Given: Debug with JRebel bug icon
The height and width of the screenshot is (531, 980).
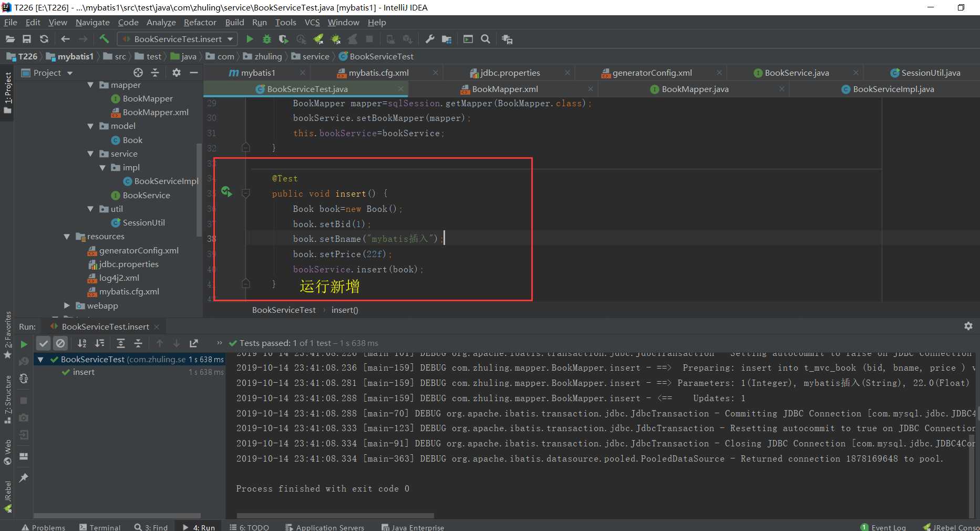Looking at the screenshot, I should tap(335, 39).
